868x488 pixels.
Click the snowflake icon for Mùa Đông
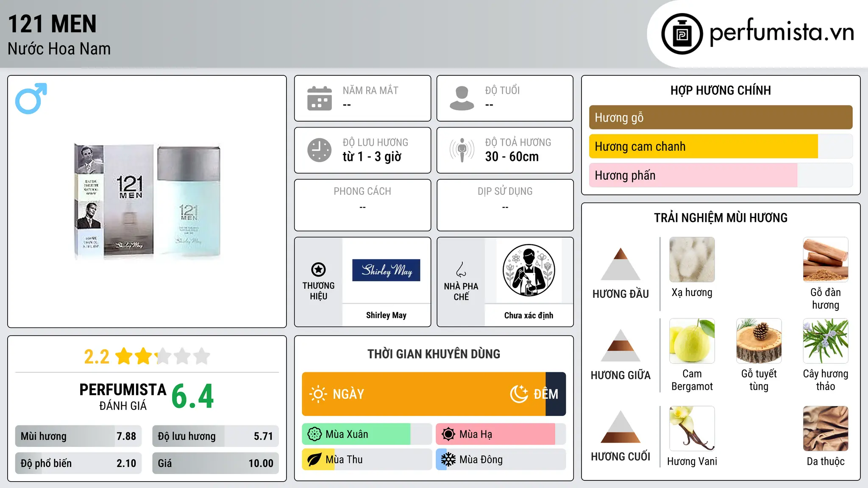click(448, 460)
